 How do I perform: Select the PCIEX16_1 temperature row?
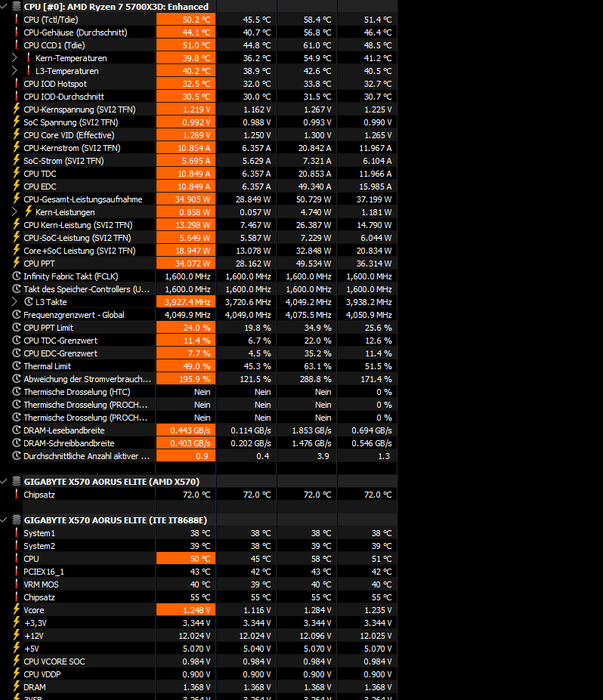click(204, 572)
